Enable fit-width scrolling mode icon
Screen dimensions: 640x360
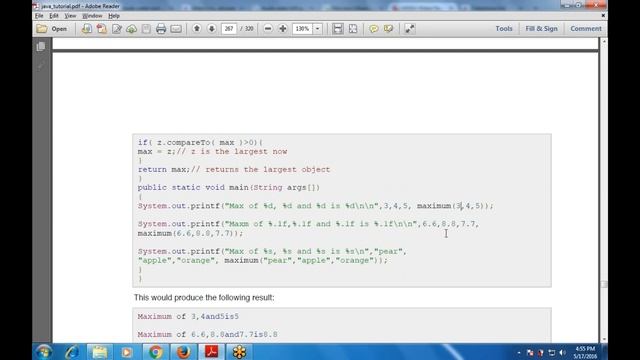(x=338, y=29)
